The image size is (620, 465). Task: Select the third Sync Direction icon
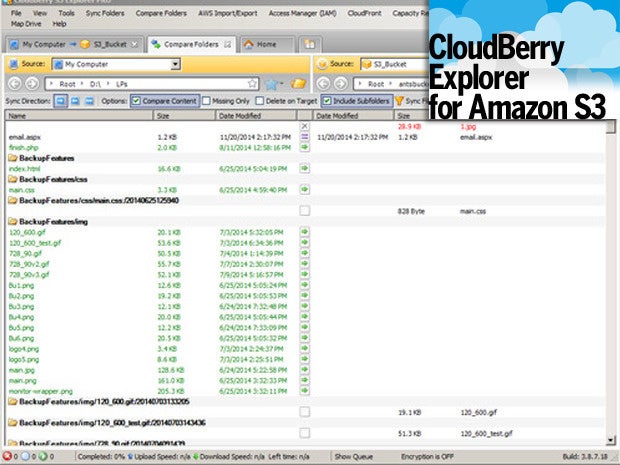coord(89,101)
